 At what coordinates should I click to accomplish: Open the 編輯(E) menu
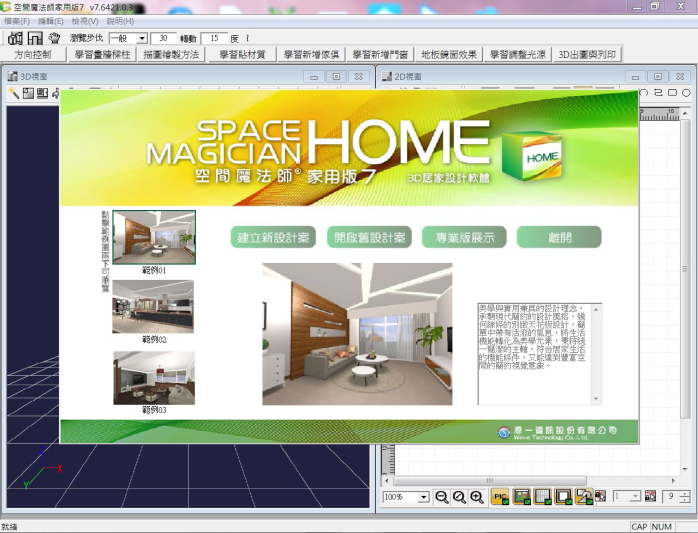point(50,21)
